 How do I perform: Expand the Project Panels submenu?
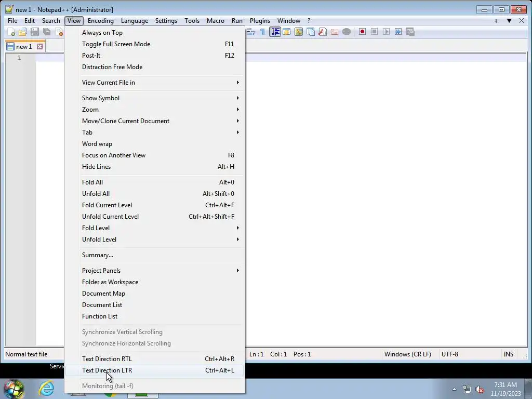click(x=154, y=271)
